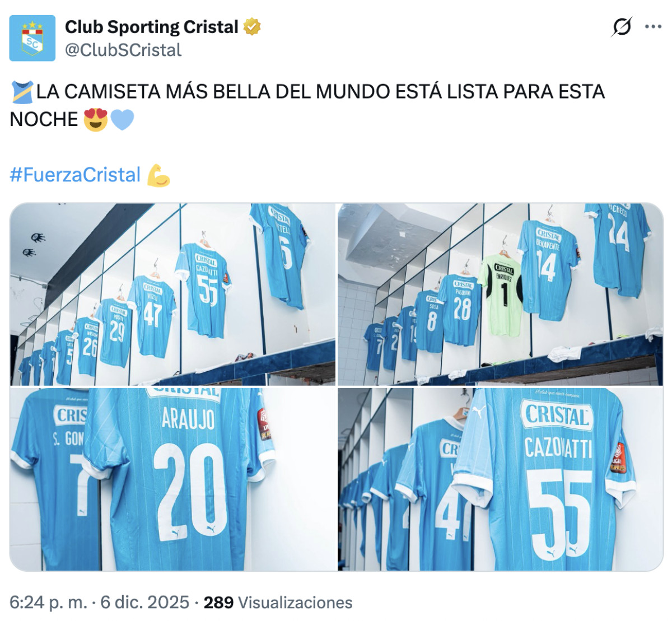Click the gold verified badge
Viewport: 672px width, 621px height.
[x=252, y=26]
